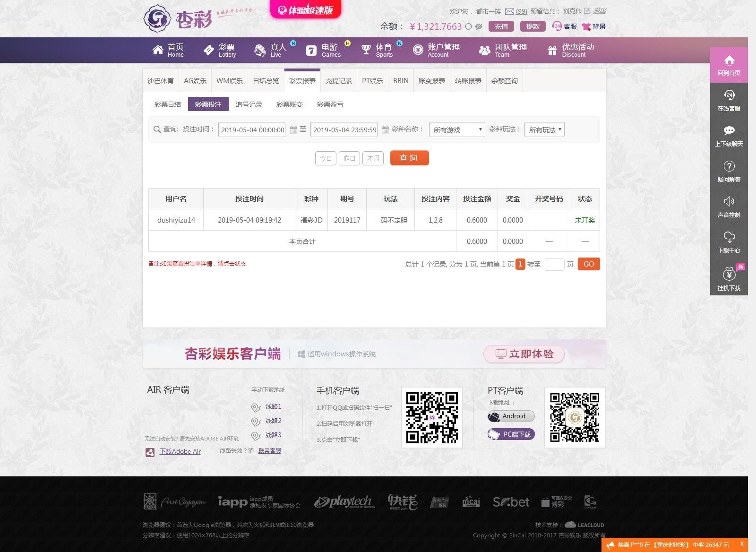Screen dimensions: 756x552
Task: Switch to the AG娱乐 tab
Action: coord(195,81)
